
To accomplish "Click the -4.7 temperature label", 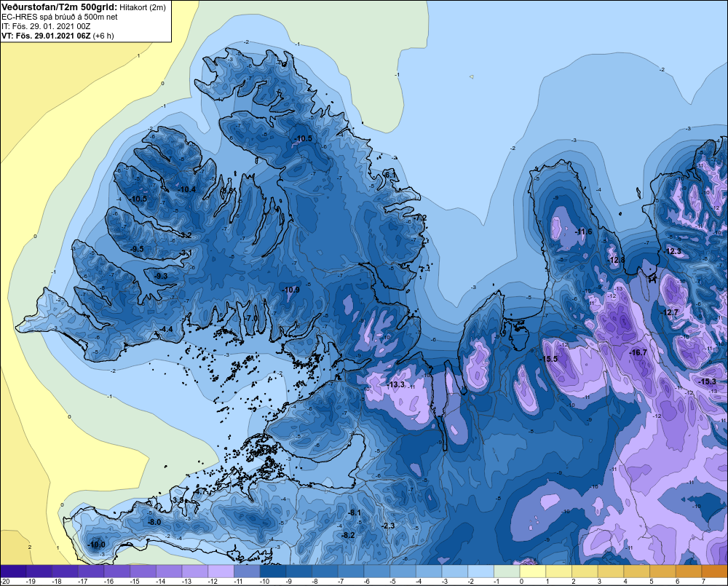I will 200,491.
